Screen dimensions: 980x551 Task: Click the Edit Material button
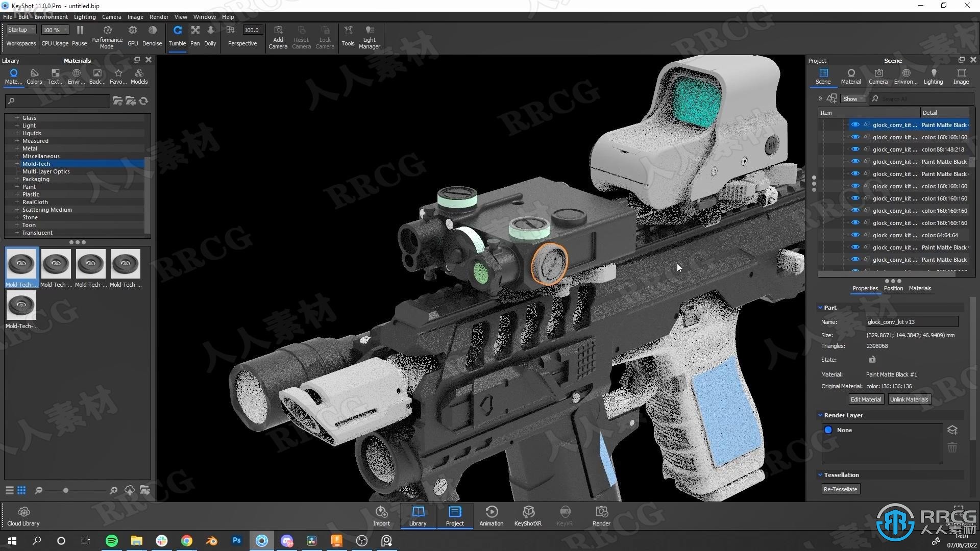(x=866, y=399)
